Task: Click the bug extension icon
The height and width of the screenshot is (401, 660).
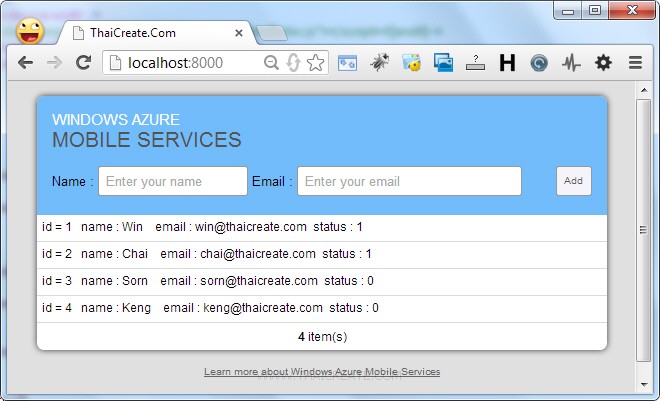Action: coord(379,63)
